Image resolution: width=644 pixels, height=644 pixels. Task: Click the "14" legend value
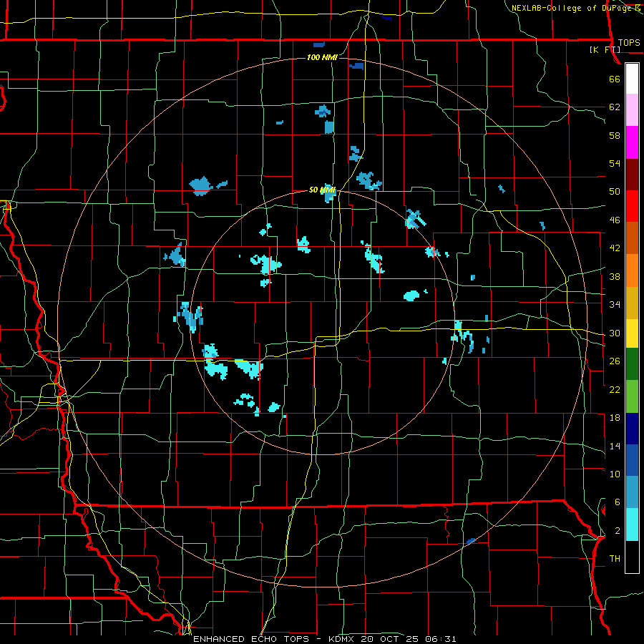(x=615, y=446)
